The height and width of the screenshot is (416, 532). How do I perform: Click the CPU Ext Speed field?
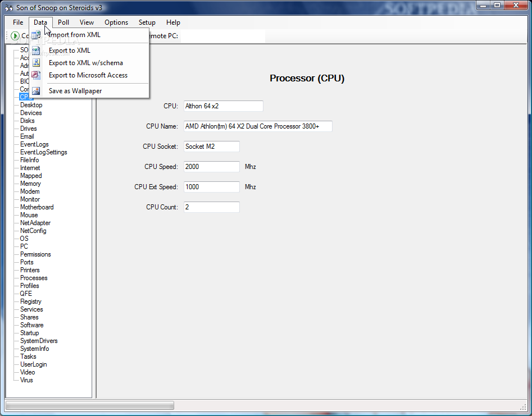(x=212, y=187)
